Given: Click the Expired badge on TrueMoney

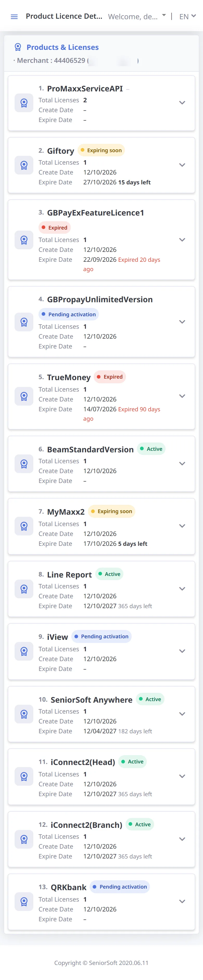Looking at the screenshot, I should 110,377.
